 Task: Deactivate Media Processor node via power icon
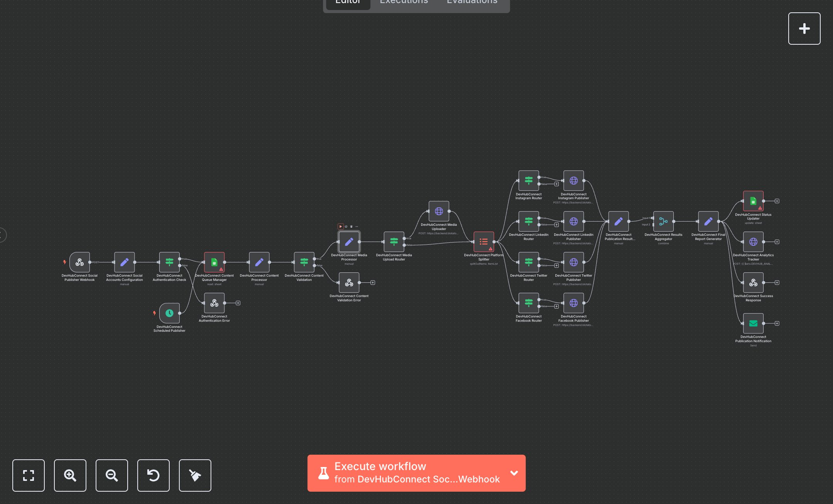(346, 227)
